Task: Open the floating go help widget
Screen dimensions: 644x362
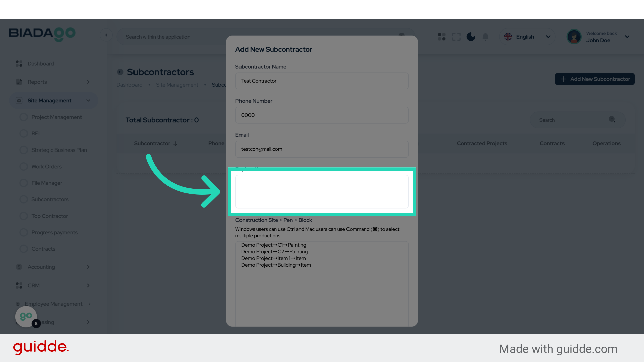Action: tap(26, 316)
